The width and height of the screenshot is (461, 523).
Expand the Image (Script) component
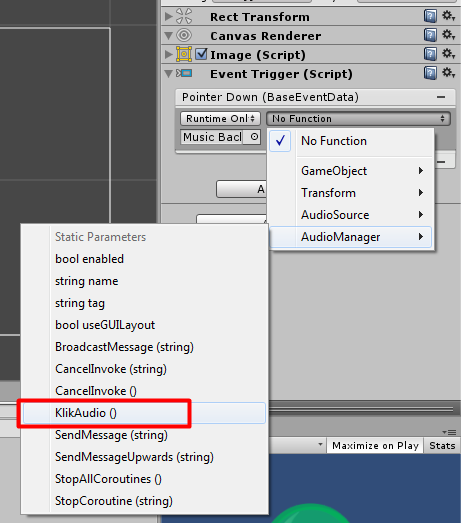point(169,54)
